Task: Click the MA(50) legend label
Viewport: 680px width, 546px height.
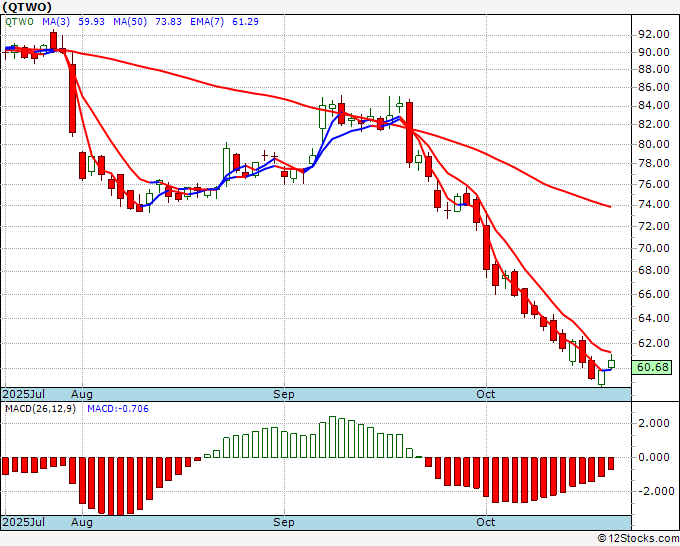Action: [130, 21]
